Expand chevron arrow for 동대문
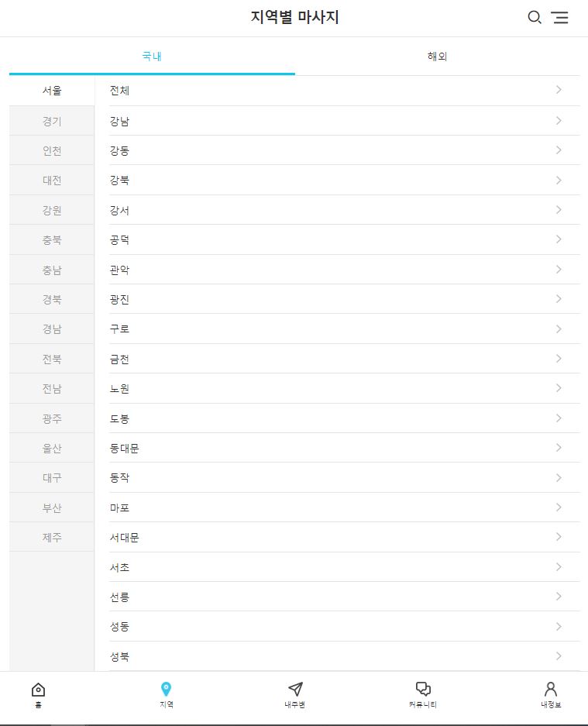This screenshot has height=726, width=588. click(x=559, y=448)
